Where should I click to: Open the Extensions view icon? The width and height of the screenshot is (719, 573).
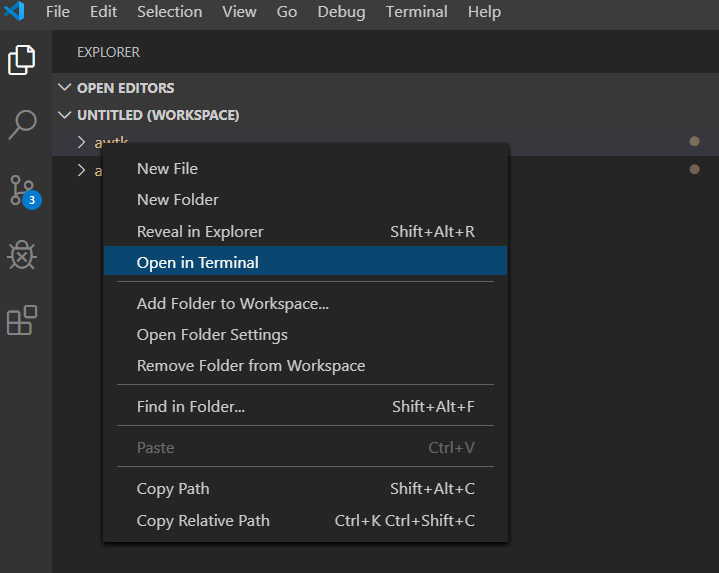22,320
